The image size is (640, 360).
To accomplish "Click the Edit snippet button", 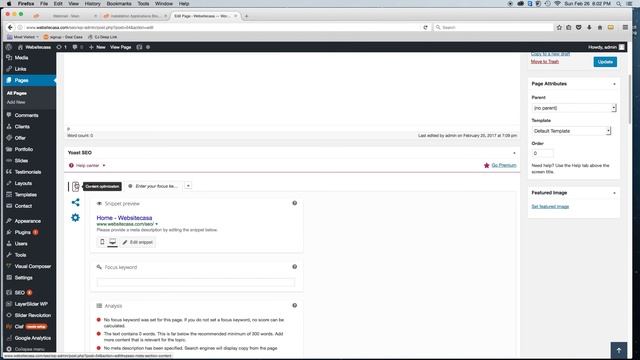I will tap(138, 242).
